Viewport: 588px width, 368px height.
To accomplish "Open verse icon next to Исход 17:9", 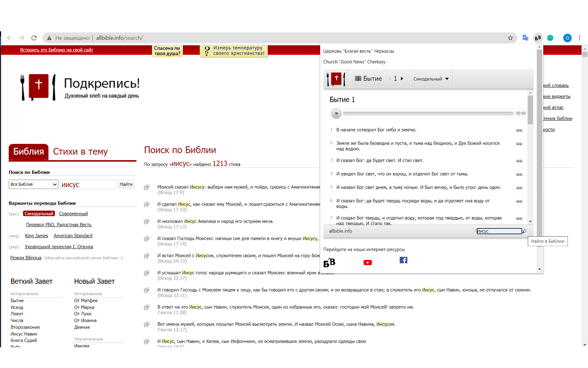I will [x=147, y=187].
